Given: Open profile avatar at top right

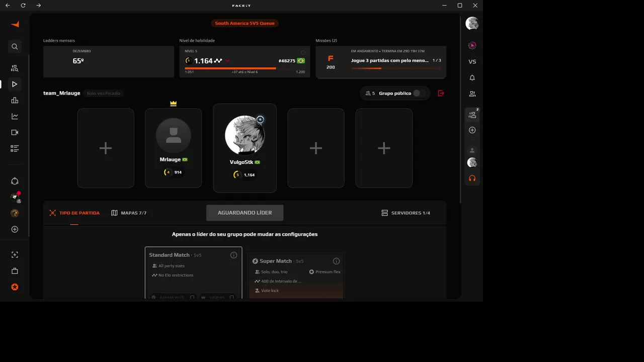Looking at the screenshot, I should (472, 23).
